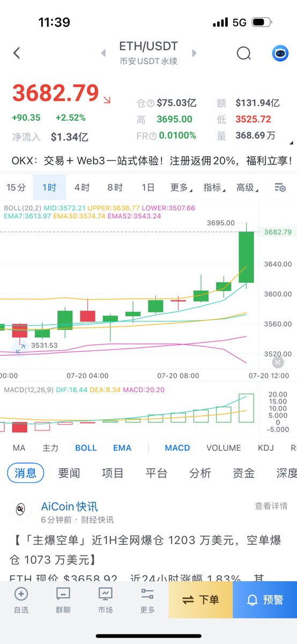
Task: Open the 自选 watchlist plus icon
Action: click(21, 594)
